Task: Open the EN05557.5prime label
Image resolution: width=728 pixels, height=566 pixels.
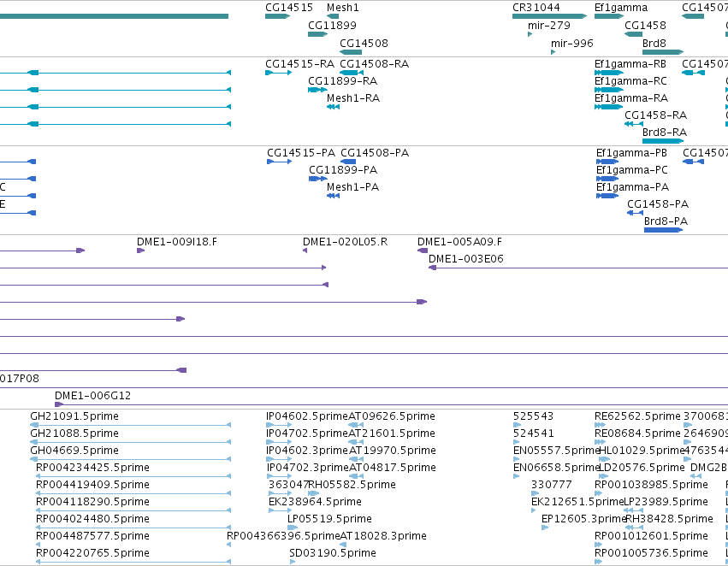Action: pyautogui.click(x=556, y=451)
